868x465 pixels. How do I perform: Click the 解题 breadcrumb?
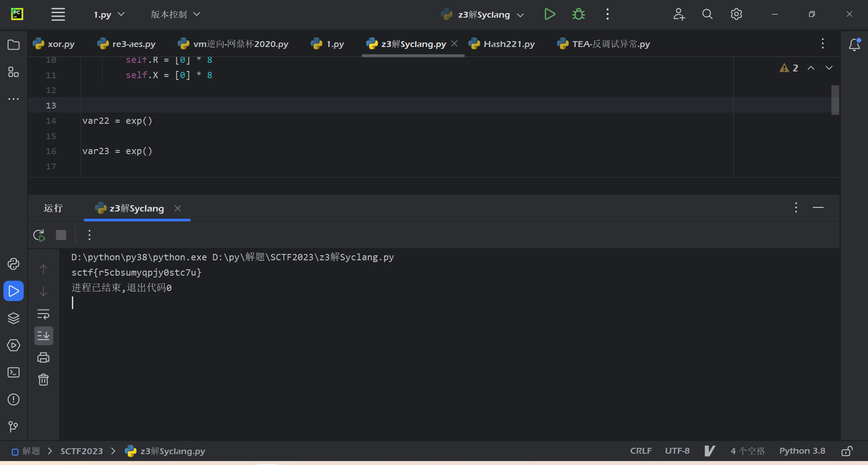(x=26, y=451)
